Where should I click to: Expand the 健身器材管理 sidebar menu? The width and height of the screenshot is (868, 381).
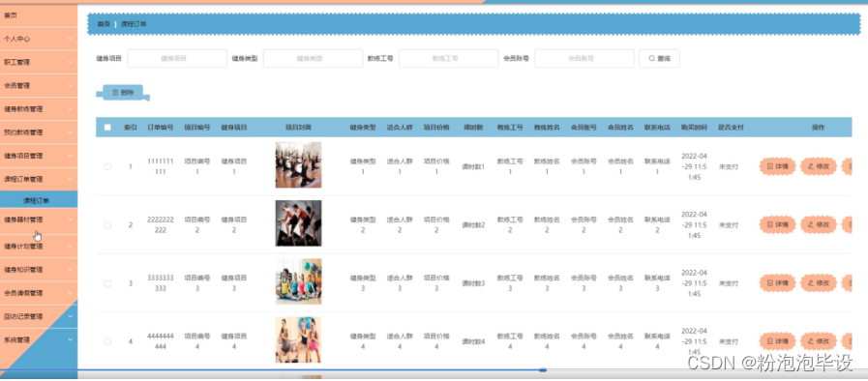click(39, 220)
